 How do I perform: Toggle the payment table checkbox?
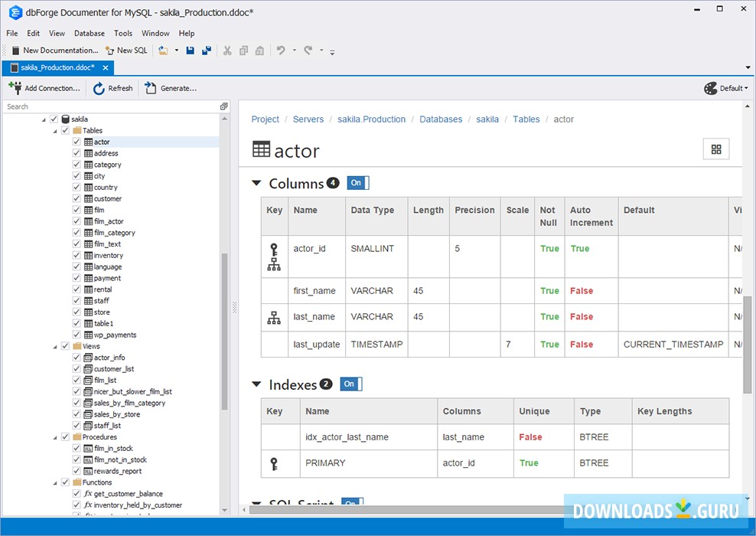pos(77,278)
